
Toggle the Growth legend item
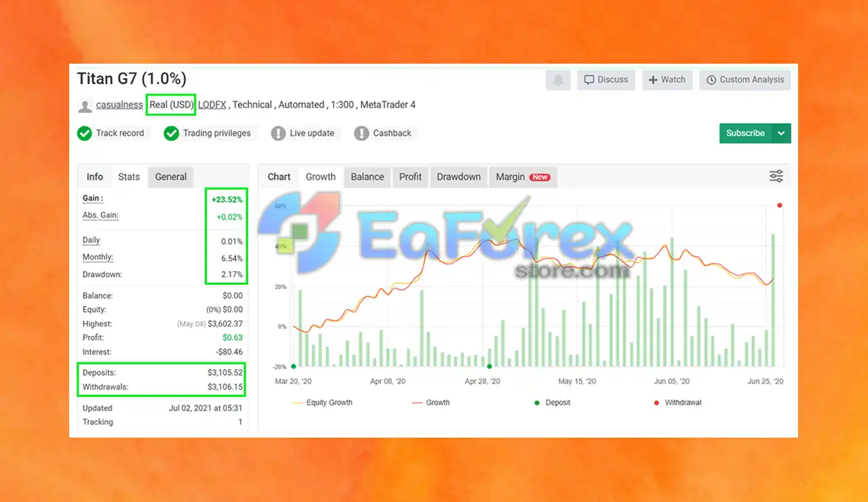(x=431, y=402)
